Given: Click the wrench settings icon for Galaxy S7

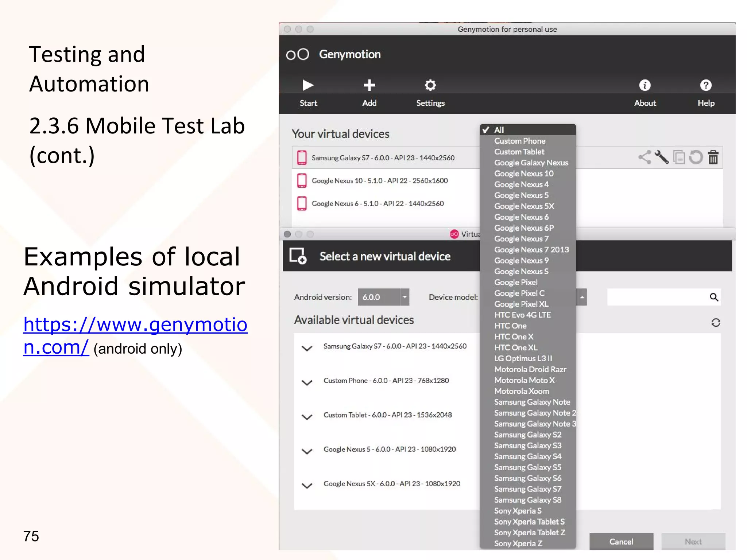Looking at the screenshot, I should coord(662,157).
